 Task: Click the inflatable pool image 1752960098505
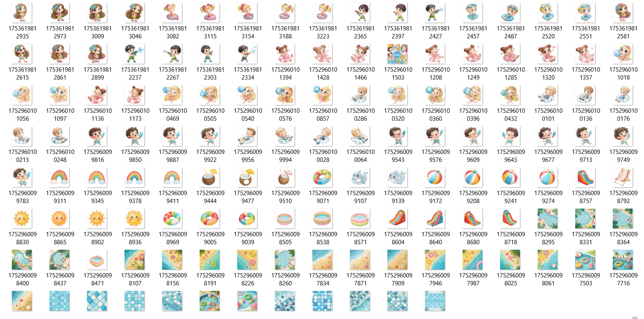[x=285, y=219]
